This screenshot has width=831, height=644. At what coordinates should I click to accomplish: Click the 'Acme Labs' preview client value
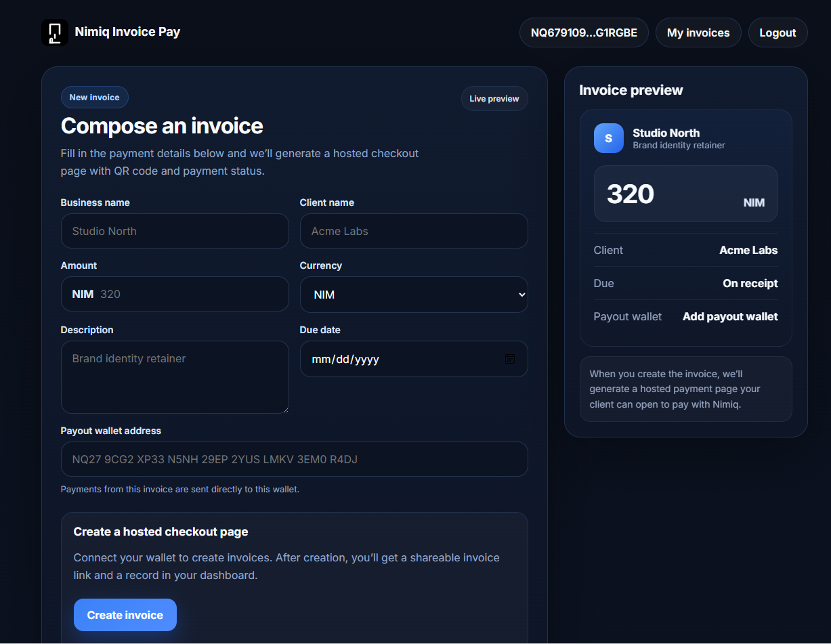click(748, 250)
